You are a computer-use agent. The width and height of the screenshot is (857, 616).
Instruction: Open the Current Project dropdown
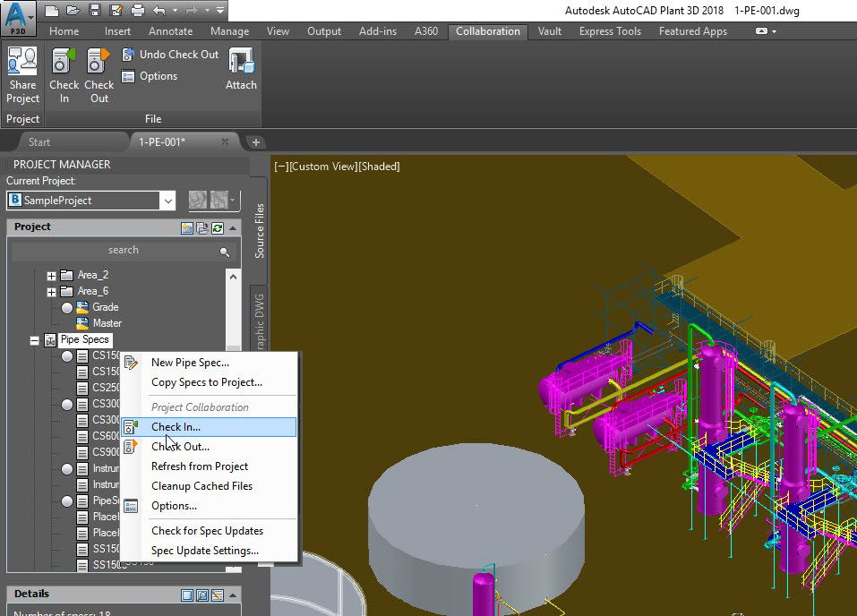[167, 200]
